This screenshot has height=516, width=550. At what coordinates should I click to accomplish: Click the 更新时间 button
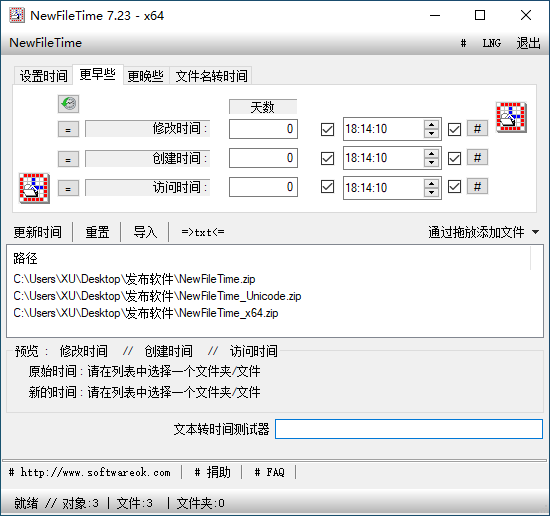(x=38, y=232)
